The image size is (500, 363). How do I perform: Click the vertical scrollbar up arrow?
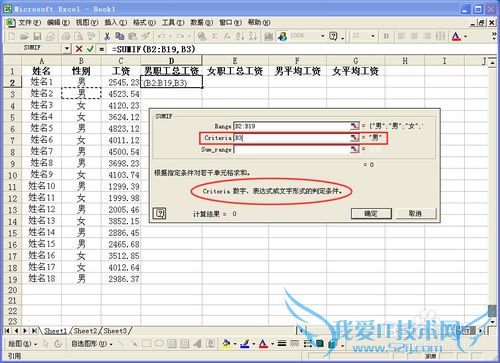pyautogui.click(x=492, y=62)
